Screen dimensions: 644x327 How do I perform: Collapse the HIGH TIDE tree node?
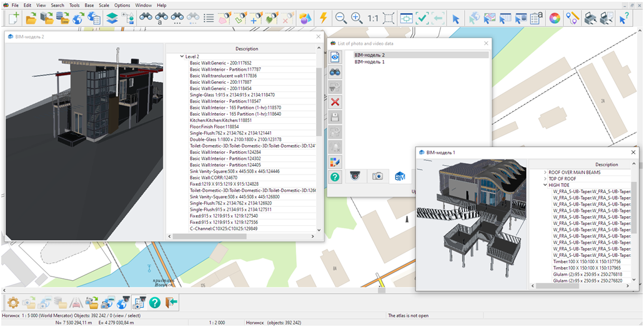coord(545,185)
